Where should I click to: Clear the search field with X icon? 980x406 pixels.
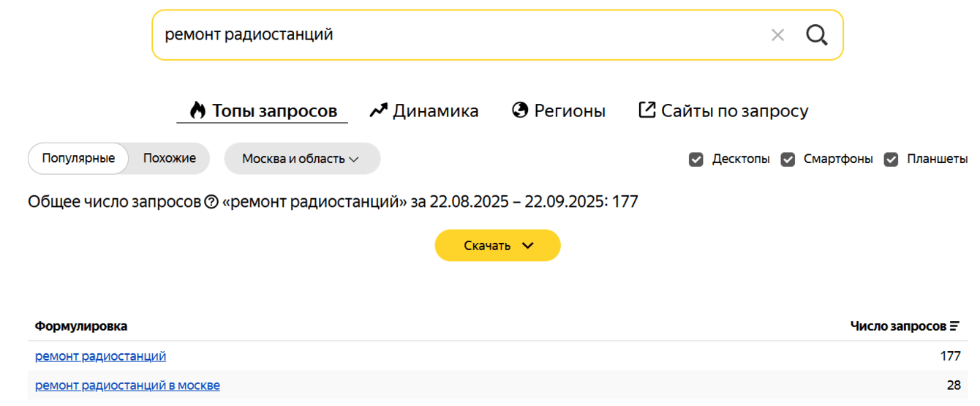click(777, 34)
